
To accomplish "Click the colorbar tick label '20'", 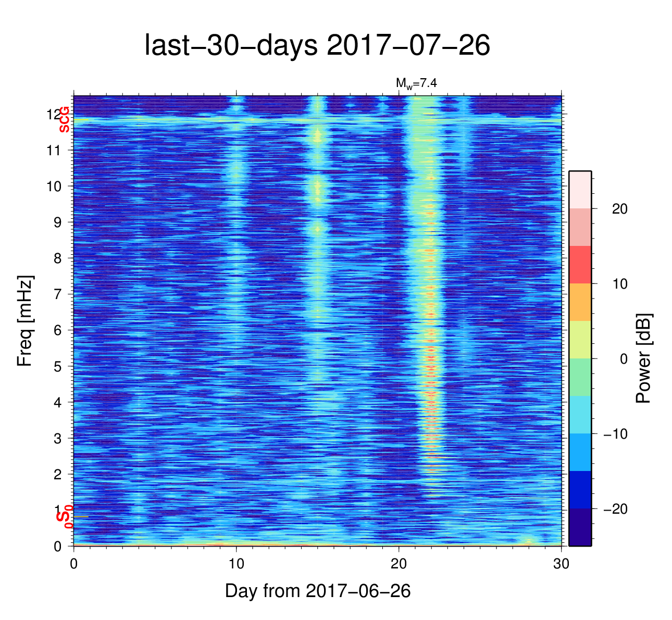I will pyautogui.click(x=619, y=209).
